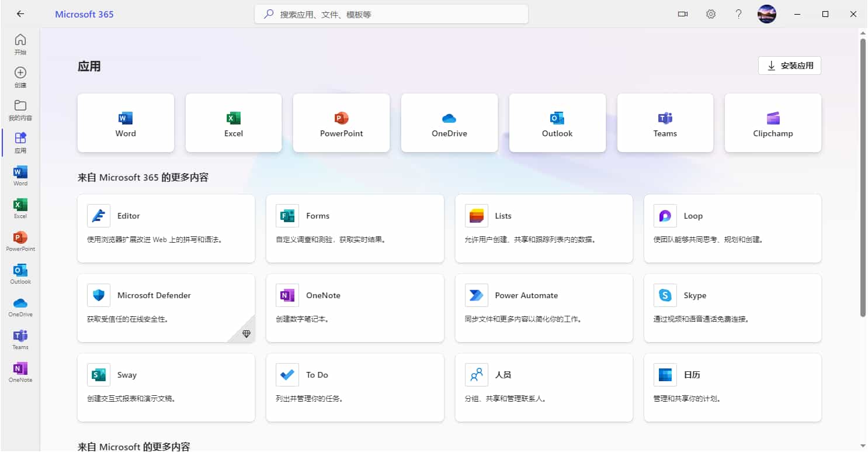The width and height of the screenshot is (868, 452).
Task: Go back with the arrow button
Action: pyautogui.click(x=20, y=14)
